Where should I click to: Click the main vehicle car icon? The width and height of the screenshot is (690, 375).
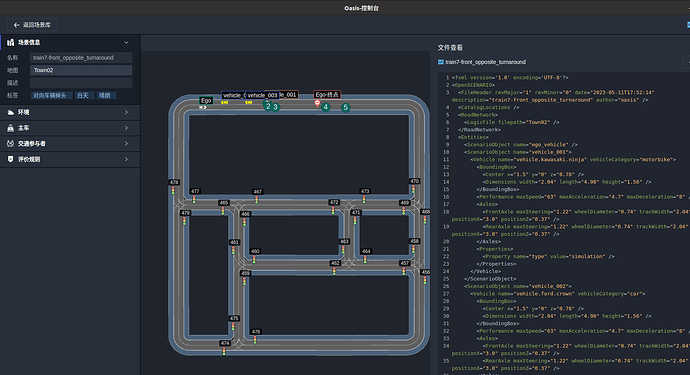click(x=11, y=128)
